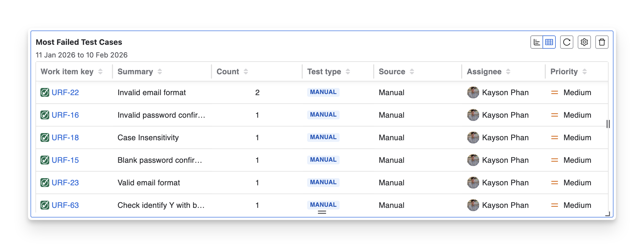Click the MANUAL badge in URF-15 row
The height and width of the screenshot is (248, 644).
pyautogui.click(x=323, y=160)
